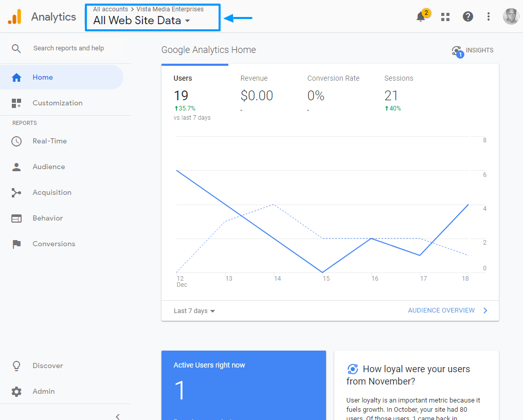Open the three-dot more options menu

(489, 16)
